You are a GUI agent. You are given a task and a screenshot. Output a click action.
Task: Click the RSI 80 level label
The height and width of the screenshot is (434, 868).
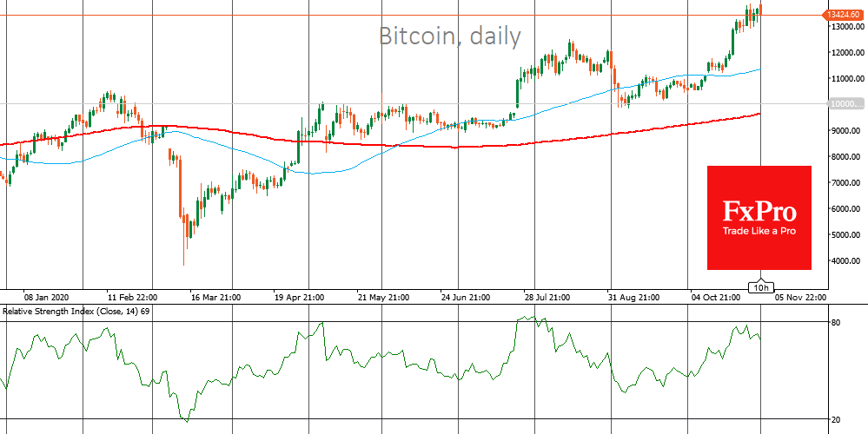pos(836,322)
